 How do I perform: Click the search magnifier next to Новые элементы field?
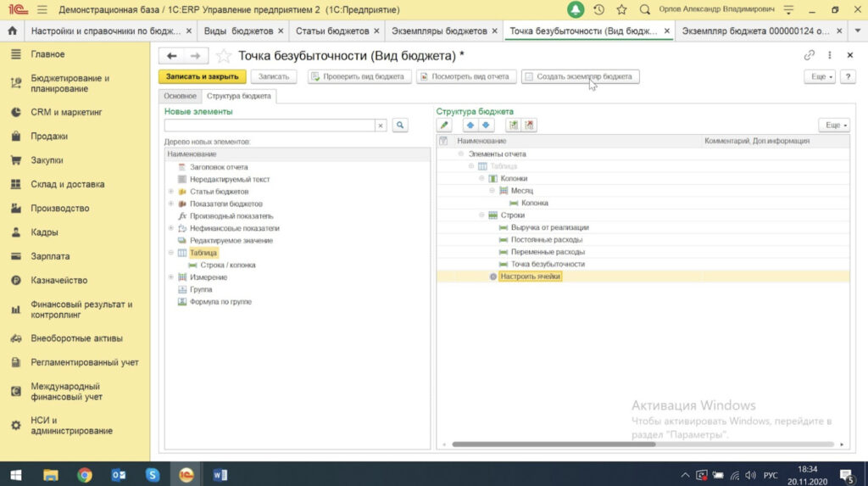400,126
